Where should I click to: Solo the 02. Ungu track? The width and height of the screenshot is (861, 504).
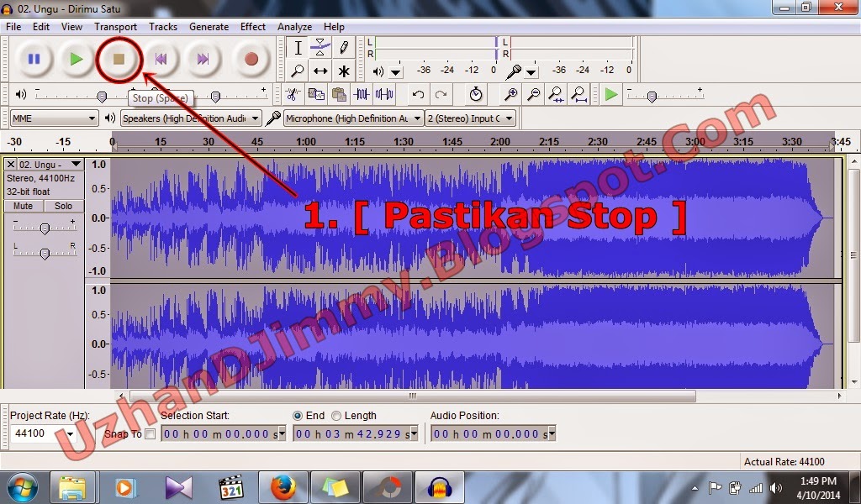pyautogui.click(x=63, y=206)
